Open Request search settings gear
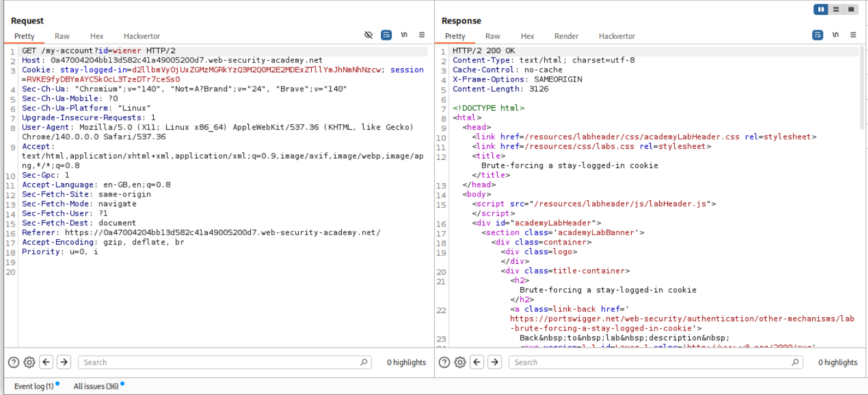The height and width of the screenshot is (395, 868). [x=30, y=362]
